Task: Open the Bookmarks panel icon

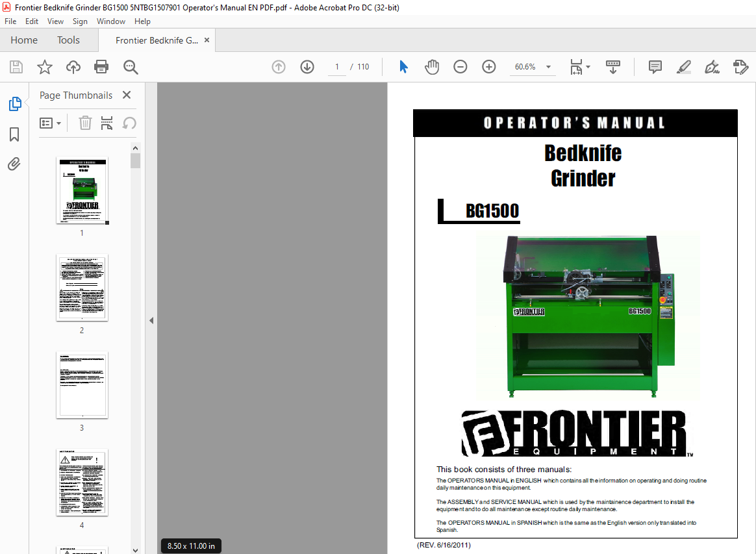Action: click(14, 134)
